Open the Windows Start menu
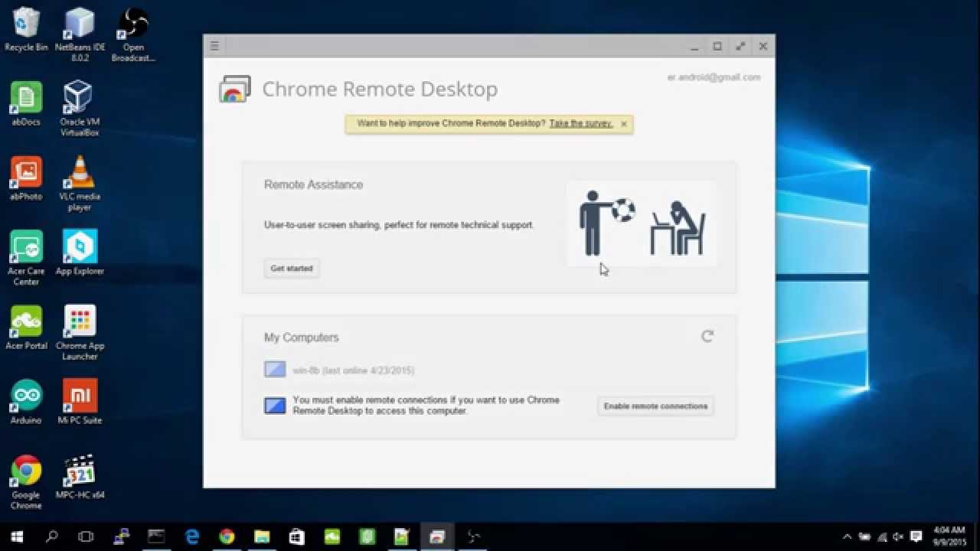The image size is (980, 551). (x=17, y=537)
